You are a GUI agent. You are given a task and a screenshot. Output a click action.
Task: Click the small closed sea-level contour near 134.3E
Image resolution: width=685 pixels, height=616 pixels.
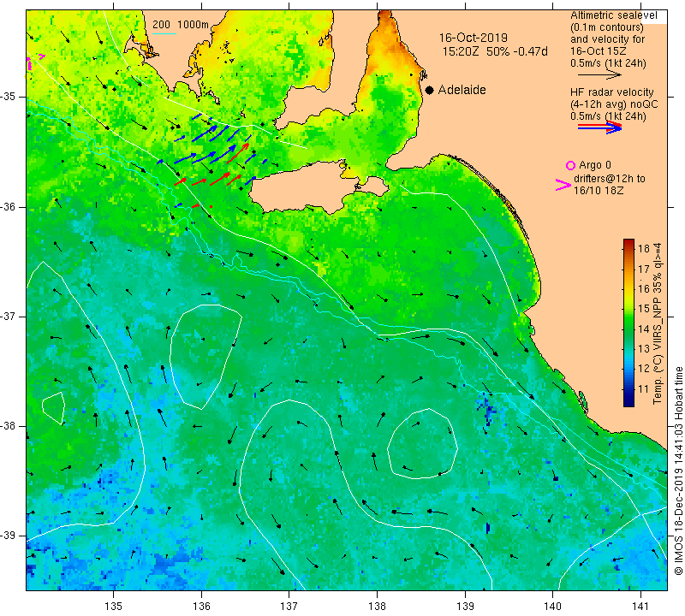(54, 408)
